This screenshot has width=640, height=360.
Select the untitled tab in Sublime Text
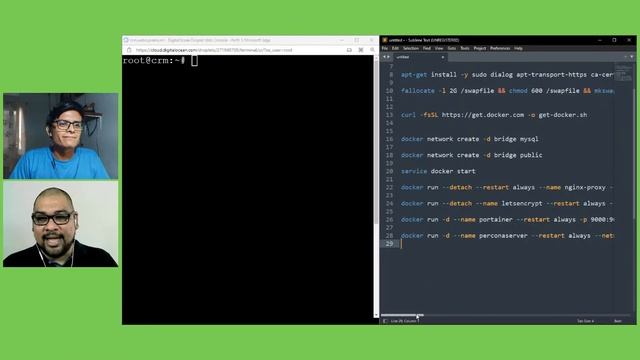[419, 57]
